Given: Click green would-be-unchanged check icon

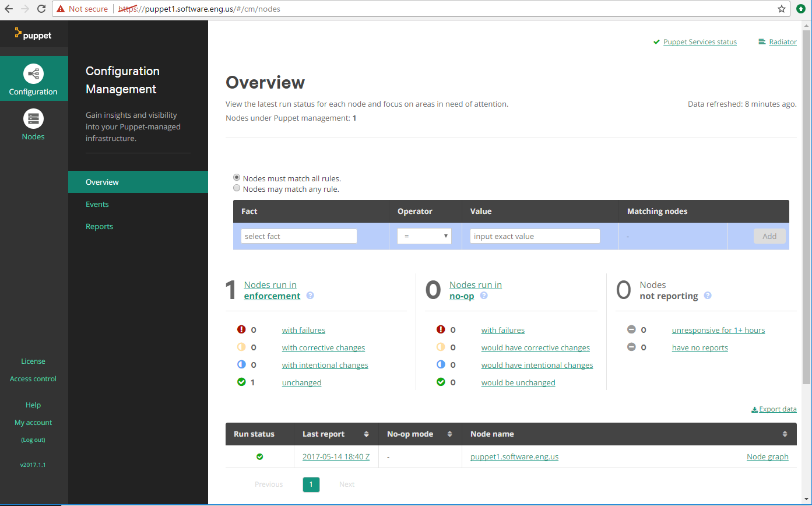Looking at the screenshot, I should pos(441,382).
